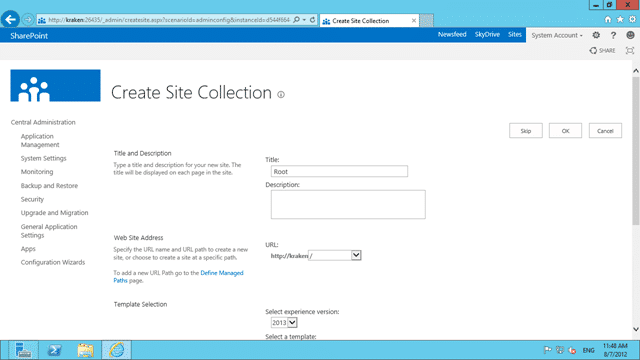Viewport: 640px width, 360px height.
Task: Open SharePoint help question mark
Action: (613, 35)
